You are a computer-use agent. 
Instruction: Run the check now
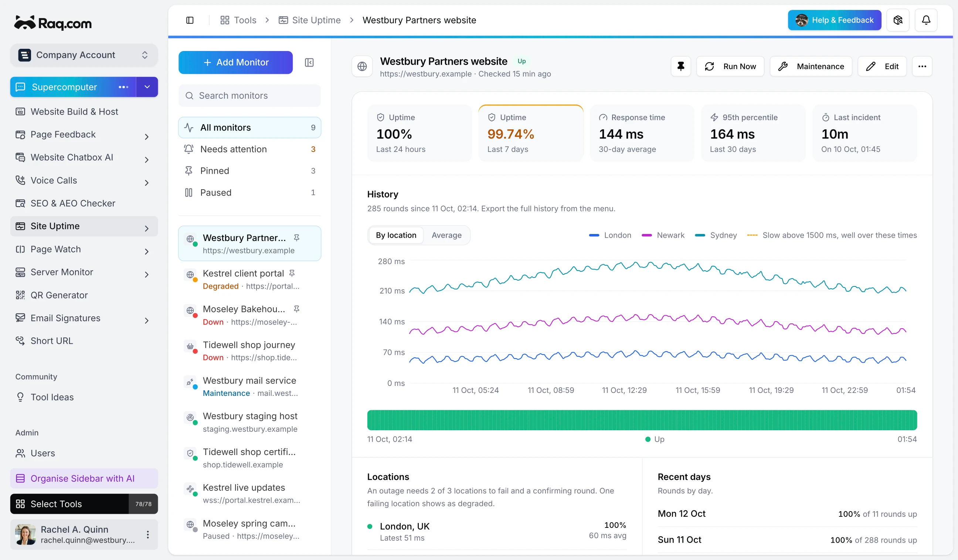pyautogui.click(x=730, y=67)
